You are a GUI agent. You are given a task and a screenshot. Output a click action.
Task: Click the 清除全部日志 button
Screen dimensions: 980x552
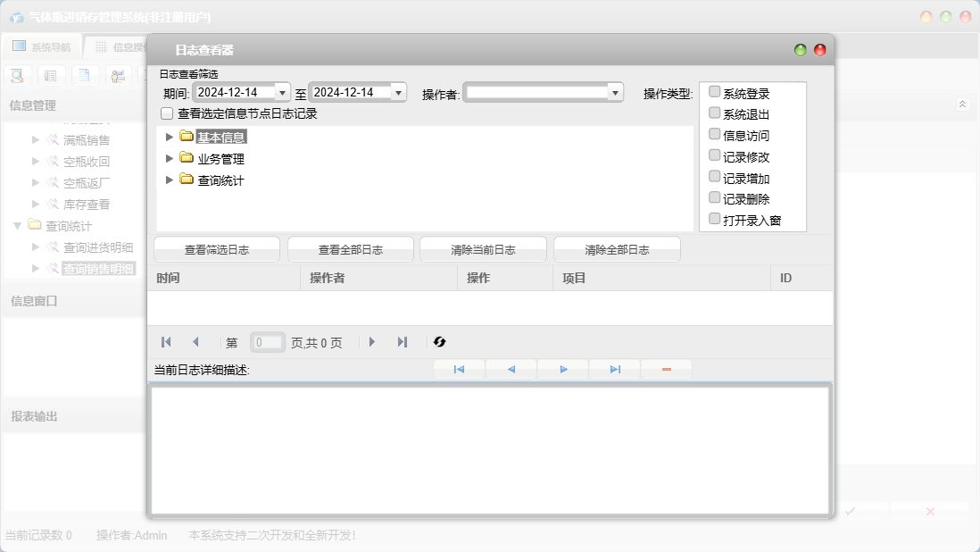click(x=617, y=250)
